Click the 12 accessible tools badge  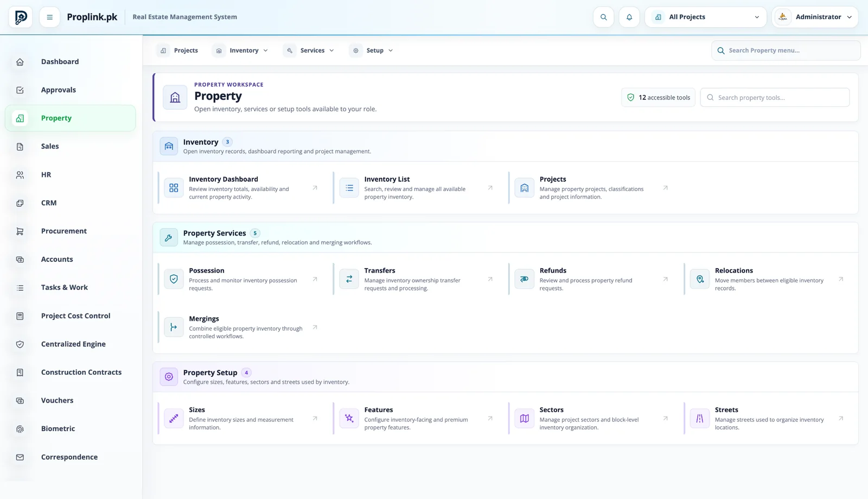658,98
